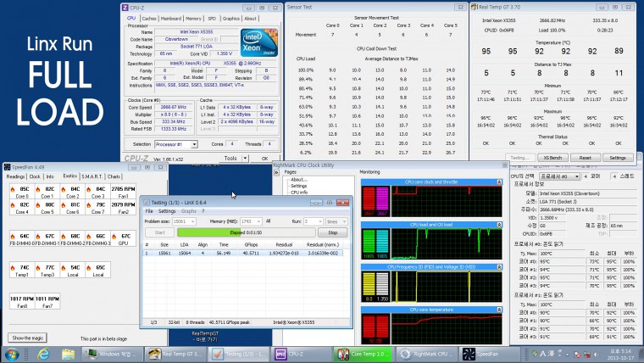This screenshot has width=644, height=363.
Task: Switch to CPU-Z taskbar item
Action: pos(302,354)
